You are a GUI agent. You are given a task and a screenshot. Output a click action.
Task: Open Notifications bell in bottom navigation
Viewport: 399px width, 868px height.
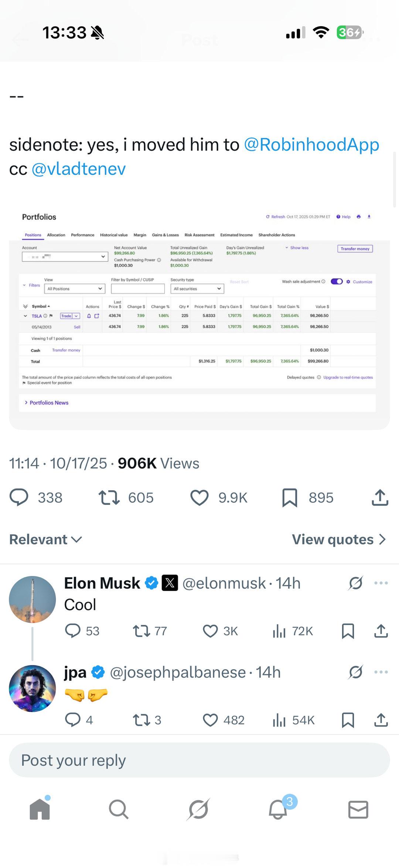point(278,810)
